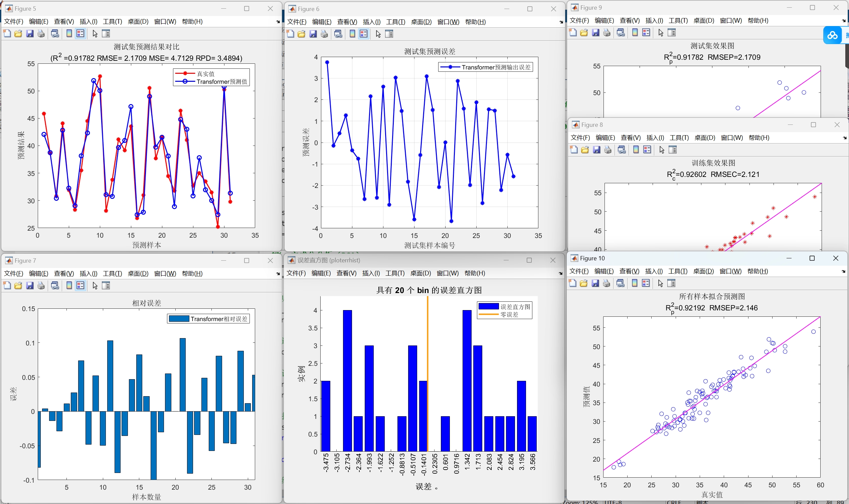
Task: Save Figure 7 using the floppy disk icon
Action: pos(30,286)
